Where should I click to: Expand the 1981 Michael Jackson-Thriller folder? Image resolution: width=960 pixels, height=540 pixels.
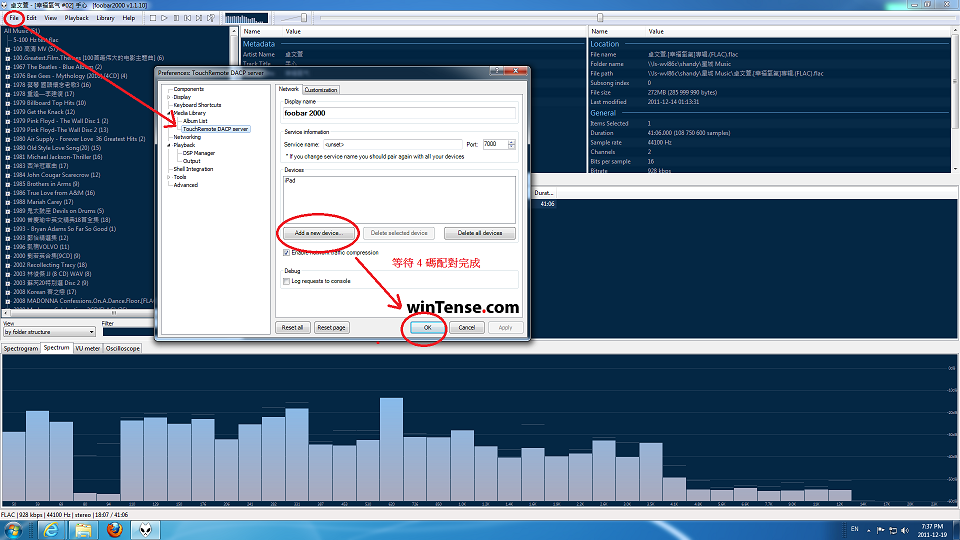pos(8,157)
